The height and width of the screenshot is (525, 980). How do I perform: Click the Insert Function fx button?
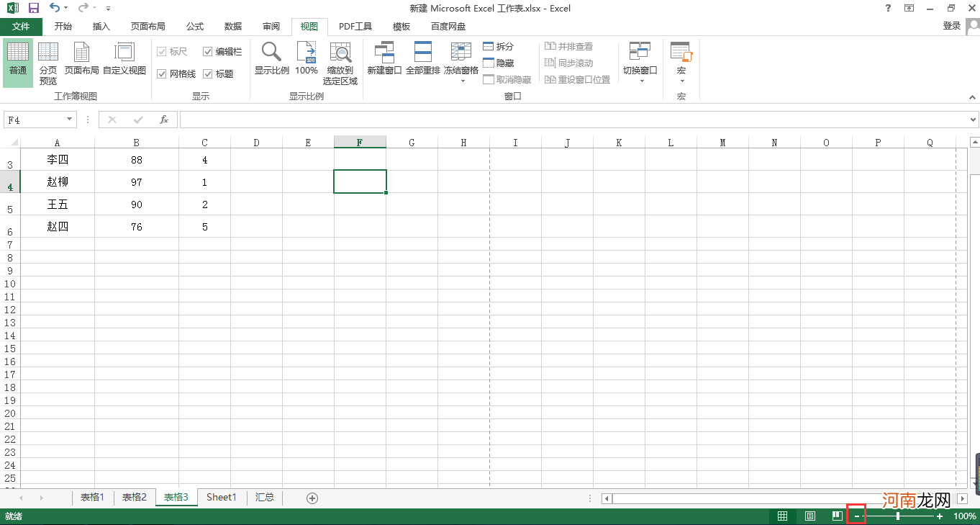(164, 120)
